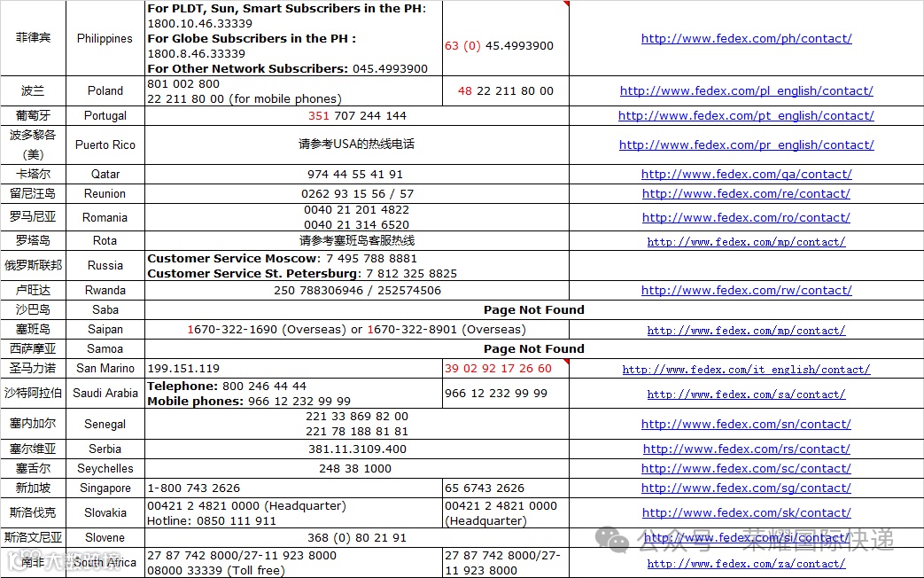Viewport: 924px width, 578px height.
Task: Click the 沙特阿拉伯 cell
Action: pos(33,393)
